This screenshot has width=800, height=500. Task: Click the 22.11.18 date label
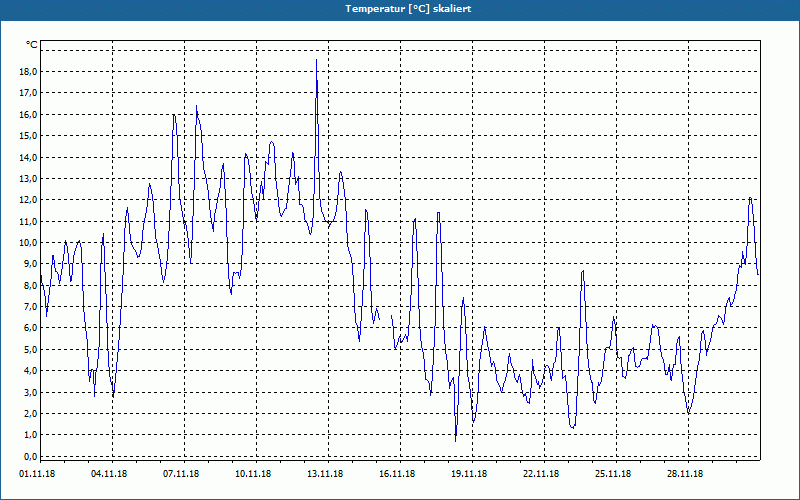coord(541,474)
